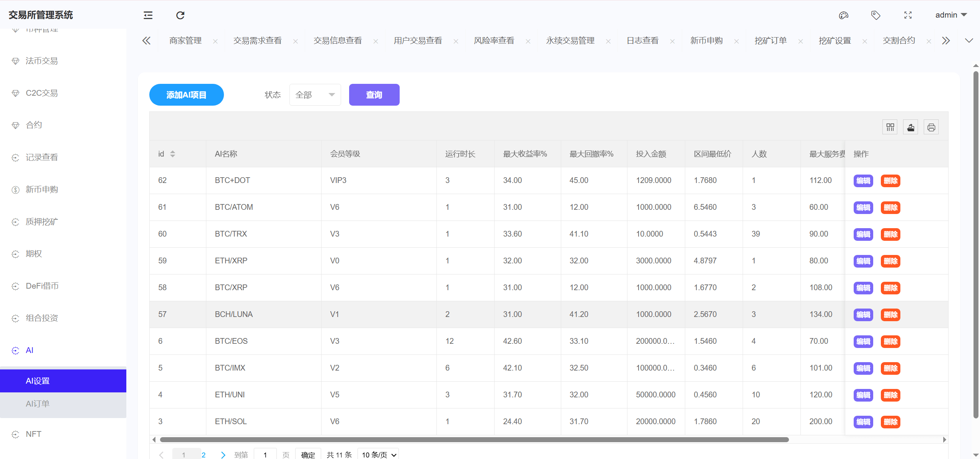This screenshot has height=459, width=980.
Task: Click the 添加AI项目 button
Action: [186, 95]
